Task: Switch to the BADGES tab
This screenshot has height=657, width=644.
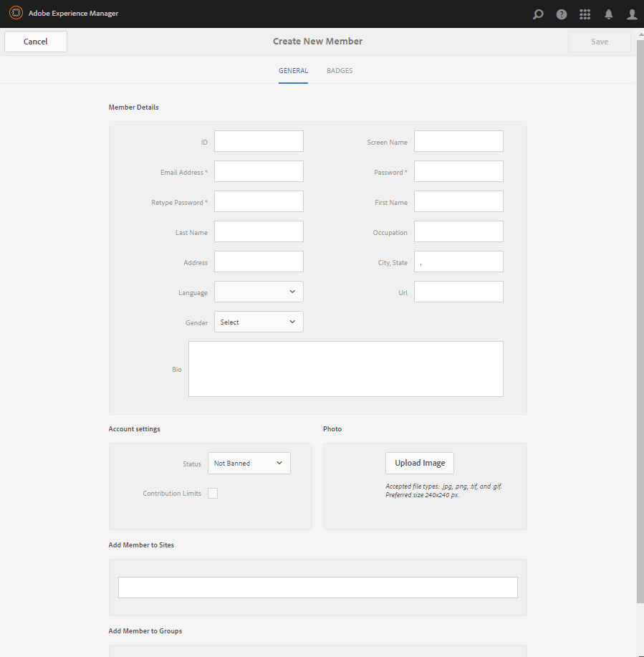Action: click(x=340, y=70)
